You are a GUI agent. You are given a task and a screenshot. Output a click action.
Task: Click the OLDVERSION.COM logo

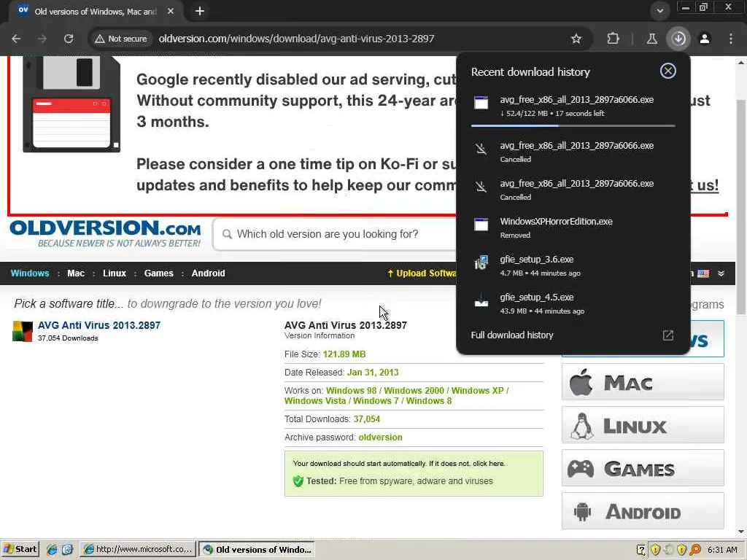(x=105, y=233)
